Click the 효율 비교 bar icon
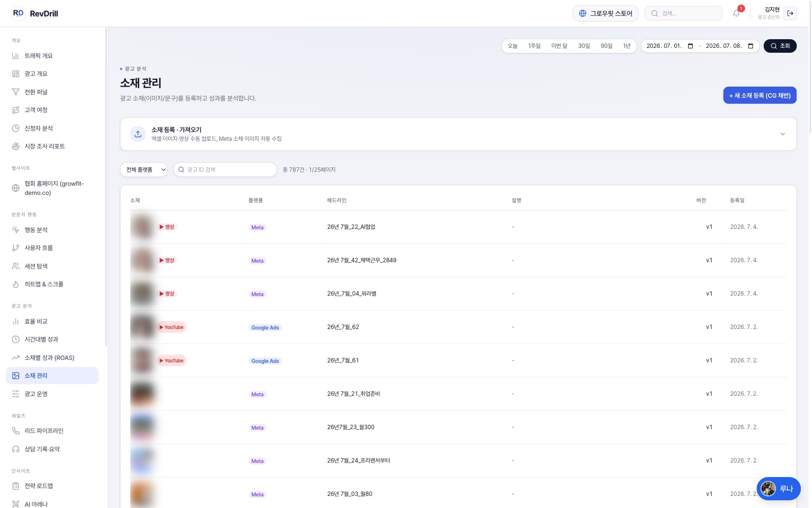 click(x=15, y=321)
